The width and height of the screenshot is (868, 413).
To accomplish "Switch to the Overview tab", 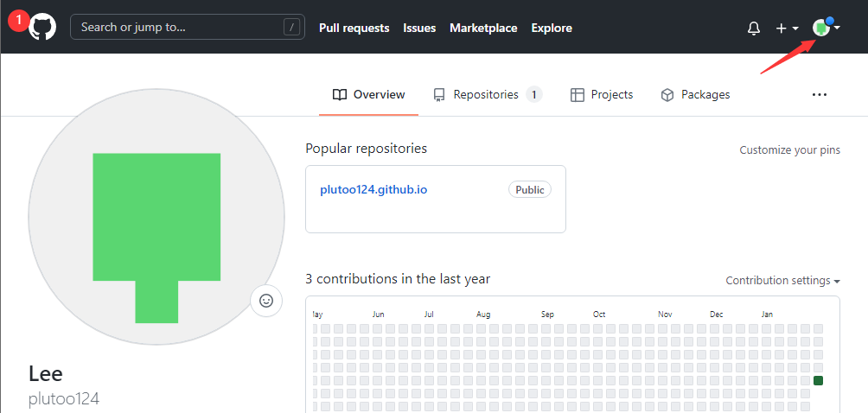I will coord(368,94).
